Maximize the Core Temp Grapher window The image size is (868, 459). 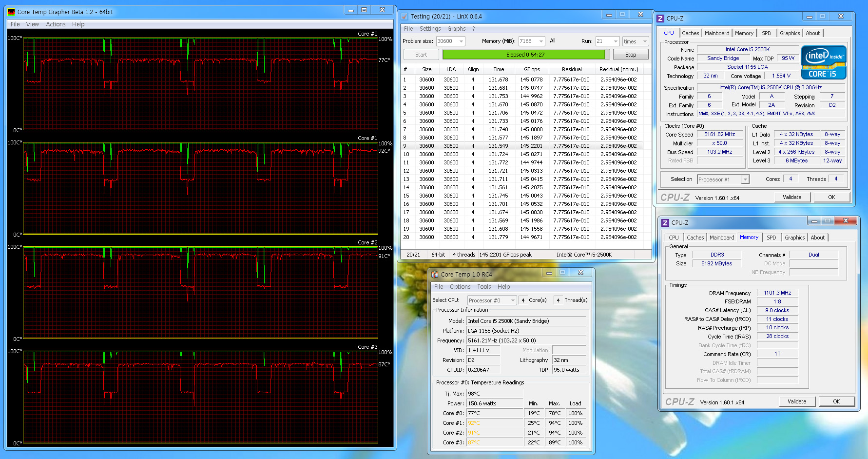pyautogui.click(x=364, y=10)
